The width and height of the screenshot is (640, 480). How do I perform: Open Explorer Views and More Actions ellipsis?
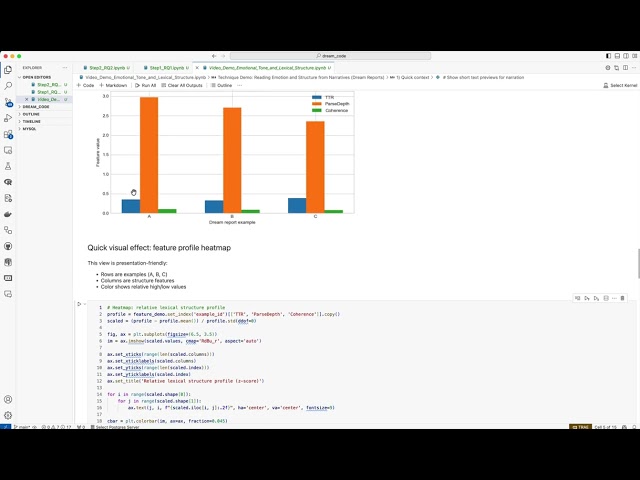[65, 68]
